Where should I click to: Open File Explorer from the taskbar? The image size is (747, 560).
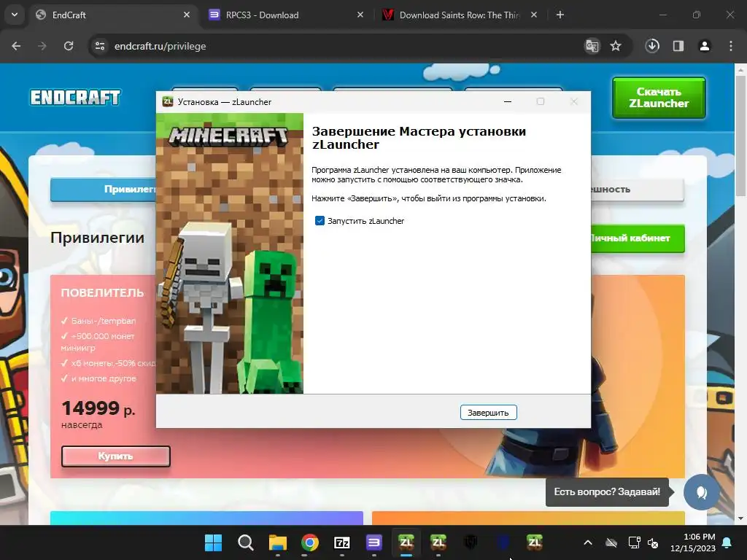click(x=278, y=542)
